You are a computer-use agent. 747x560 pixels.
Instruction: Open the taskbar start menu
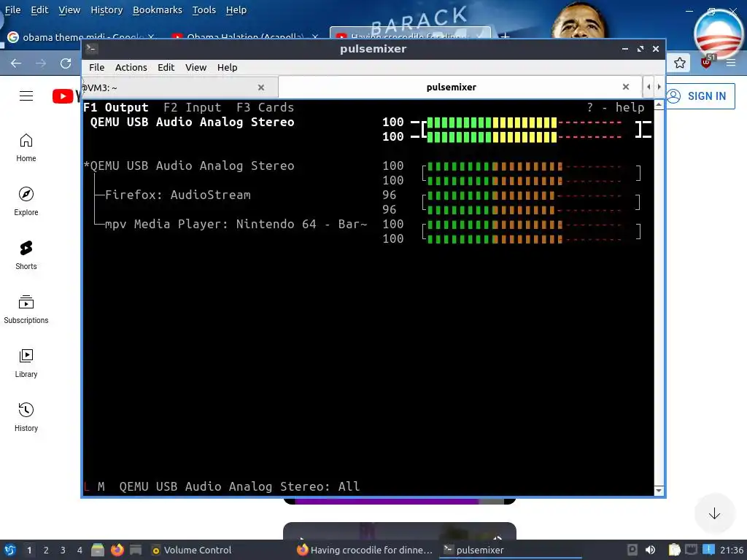click(x=10, y=550)
